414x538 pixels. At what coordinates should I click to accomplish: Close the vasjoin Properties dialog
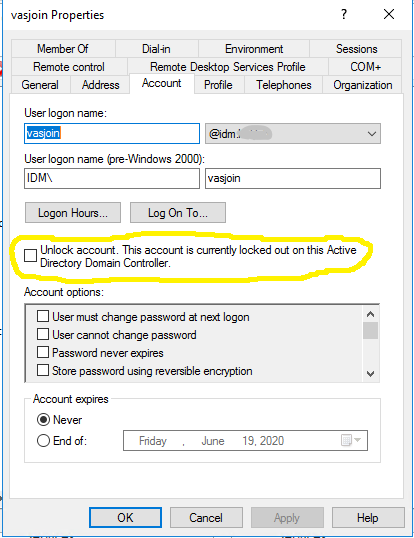tap(389, 14)
